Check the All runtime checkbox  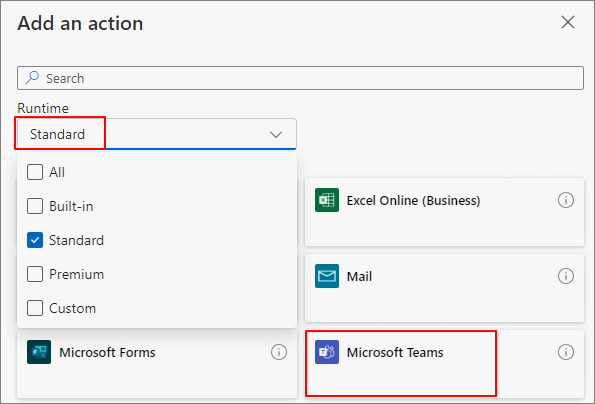[x=35, y=172]
